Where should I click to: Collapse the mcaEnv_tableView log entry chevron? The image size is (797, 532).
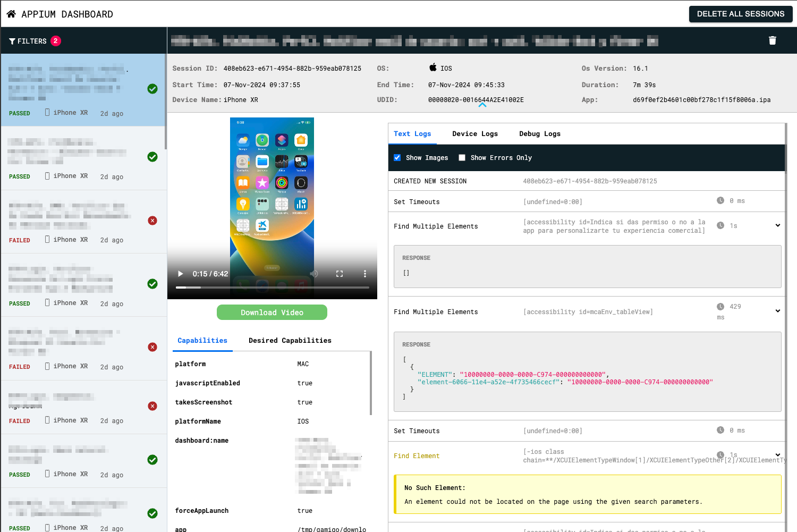tap(777, 311)
